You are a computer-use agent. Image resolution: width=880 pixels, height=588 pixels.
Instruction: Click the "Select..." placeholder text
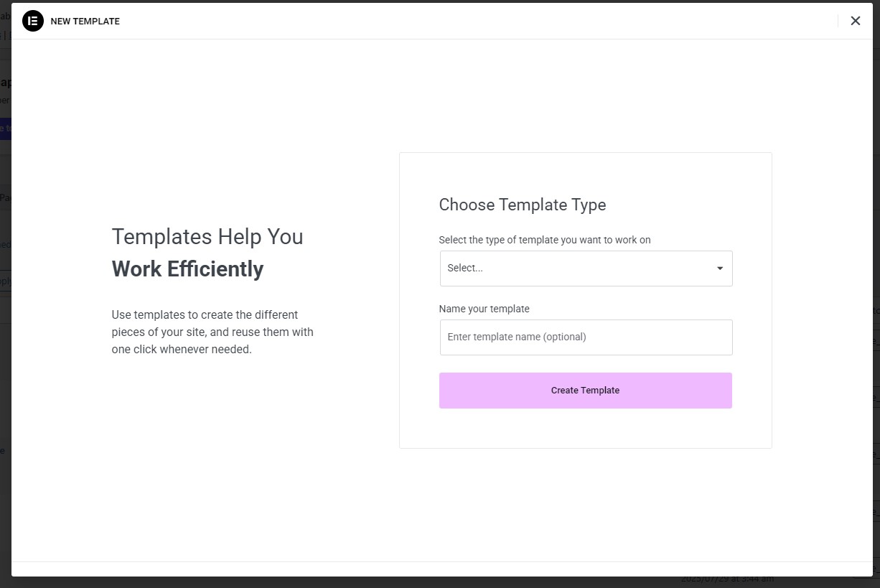tap(465, 269)
